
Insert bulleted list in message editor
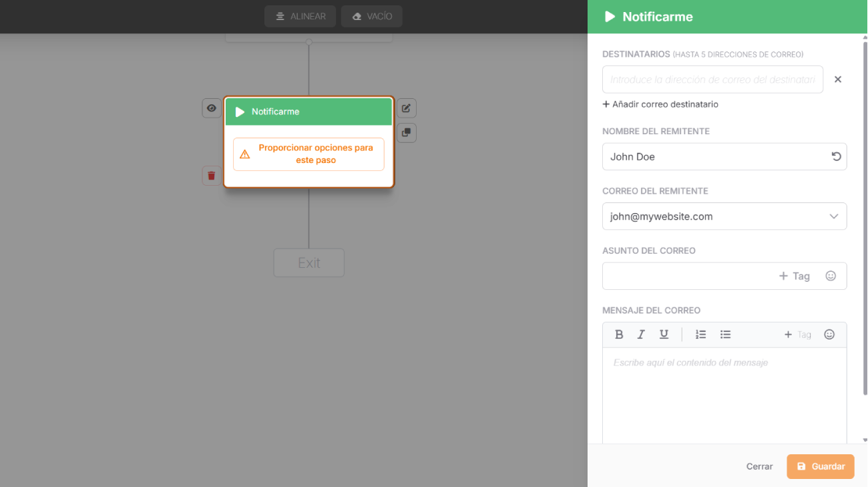(726, 335)
